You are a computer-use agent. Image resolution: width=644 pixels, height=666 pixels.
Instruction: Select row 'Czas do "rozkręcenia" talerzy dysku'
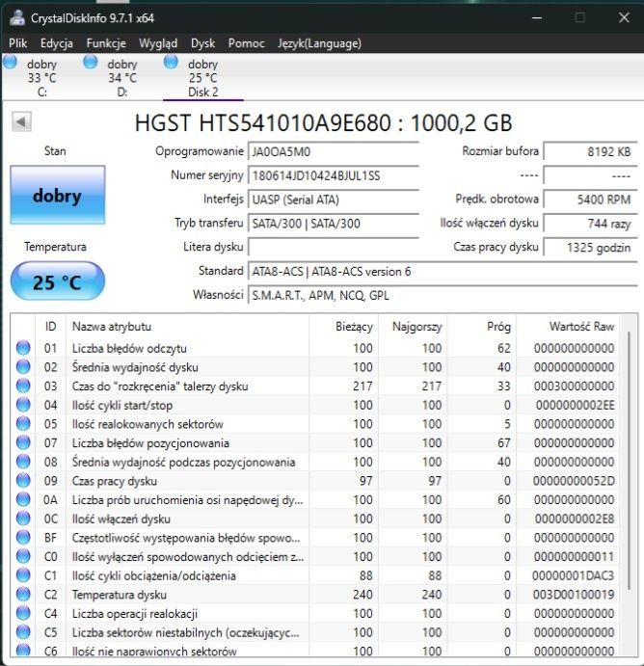pos(314,386)
